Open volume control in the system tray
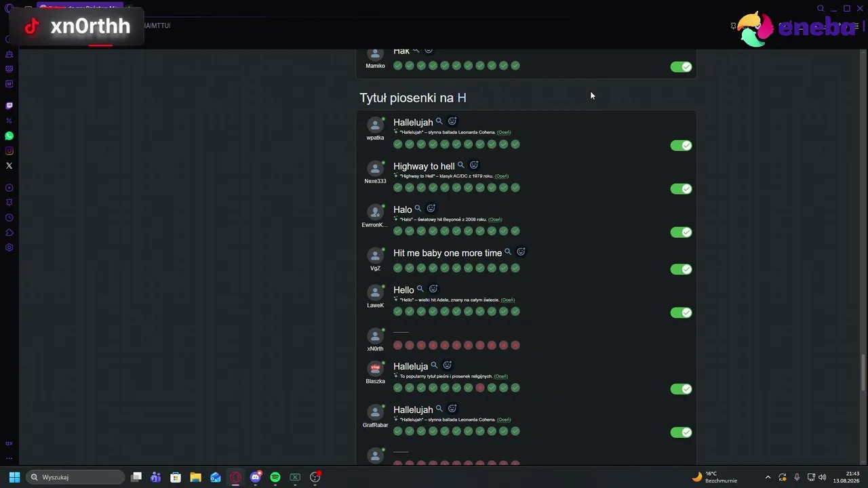The image size is (868, 488). (823, 477)
